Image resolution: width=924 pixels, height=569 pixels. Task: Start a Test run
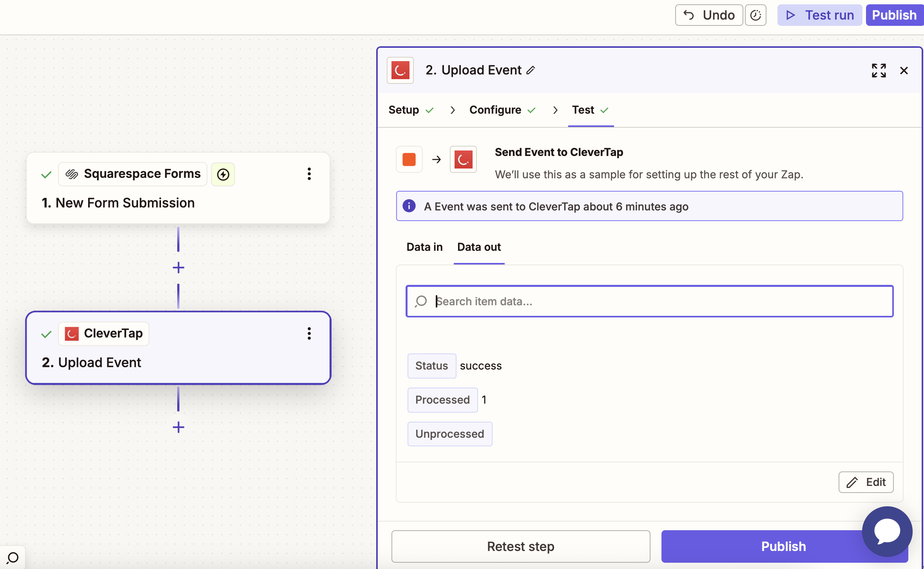click(819, 15)
